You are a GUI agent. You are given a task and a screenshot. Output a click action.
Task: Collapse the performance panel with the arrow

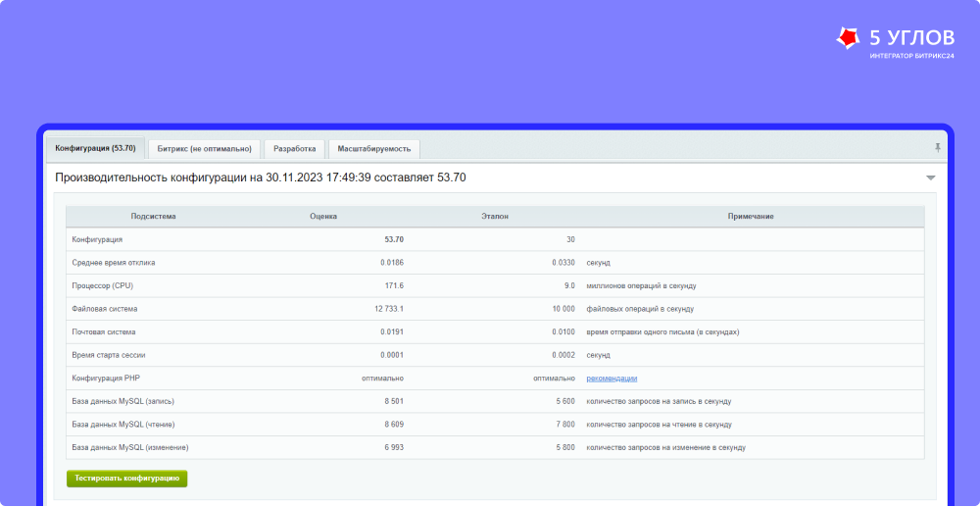[930, 177]
